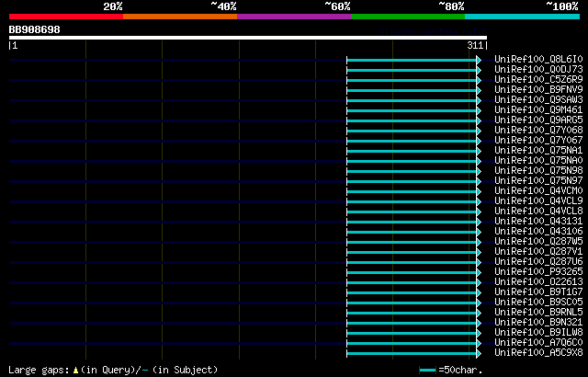This screenshot has width=588, height=377.
Task: Click the cyan alignment bar for P93265
Action: pyautogui.click(x=412, y=273)
